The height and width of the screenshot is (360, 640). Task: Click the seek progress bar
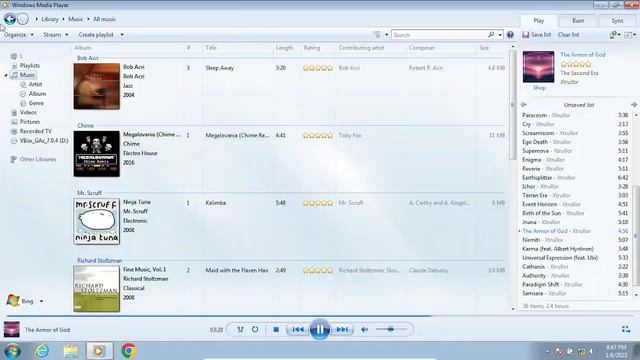(320, 316)
